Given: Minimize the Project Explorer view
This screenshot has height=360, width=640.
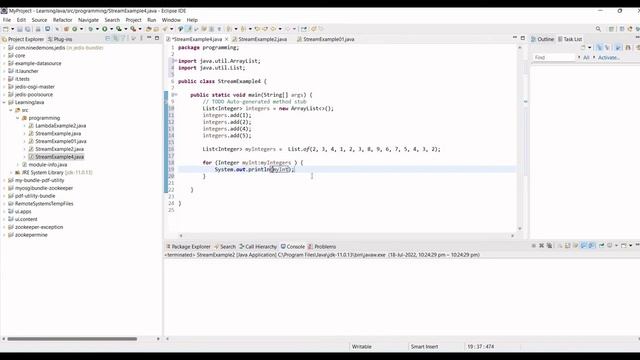Looking at the screenshot, I should pyautogui.click(x=149, y=38).
